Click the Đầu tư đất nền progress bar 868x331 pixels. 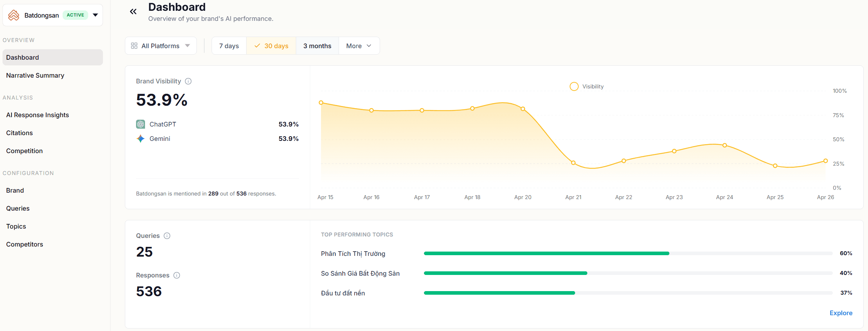click(x=628, y=293)
